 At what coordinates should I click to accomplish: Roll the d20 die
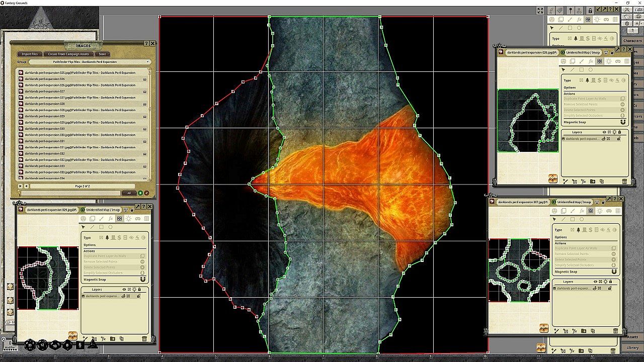tap(31, 345)
